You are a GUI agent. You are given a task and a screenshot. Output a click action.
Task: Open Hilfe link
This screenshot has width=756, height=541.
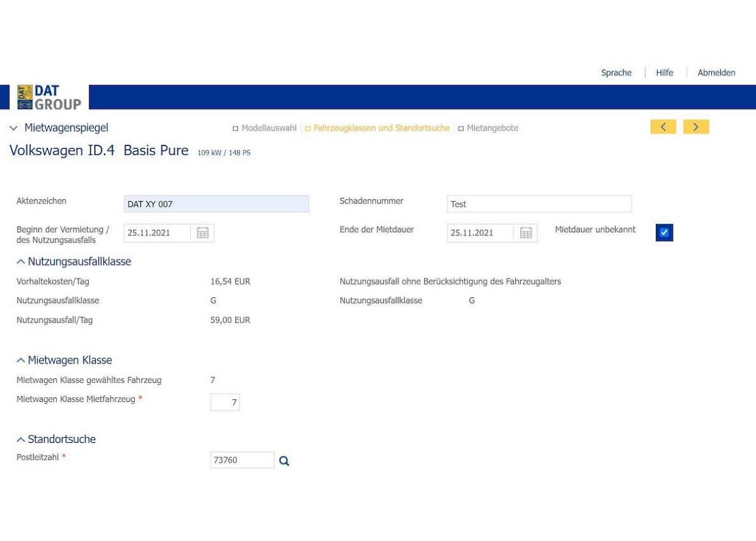coord(665,72)
